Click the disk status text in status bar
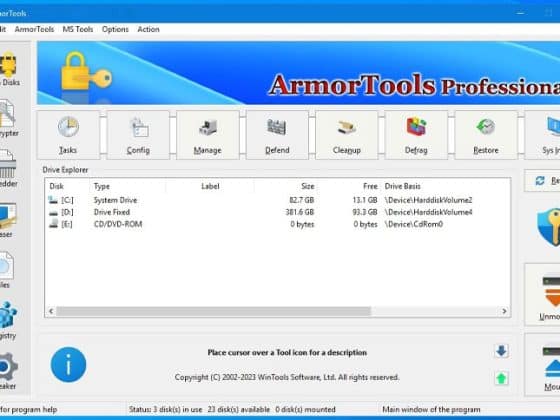 point(232,409)
